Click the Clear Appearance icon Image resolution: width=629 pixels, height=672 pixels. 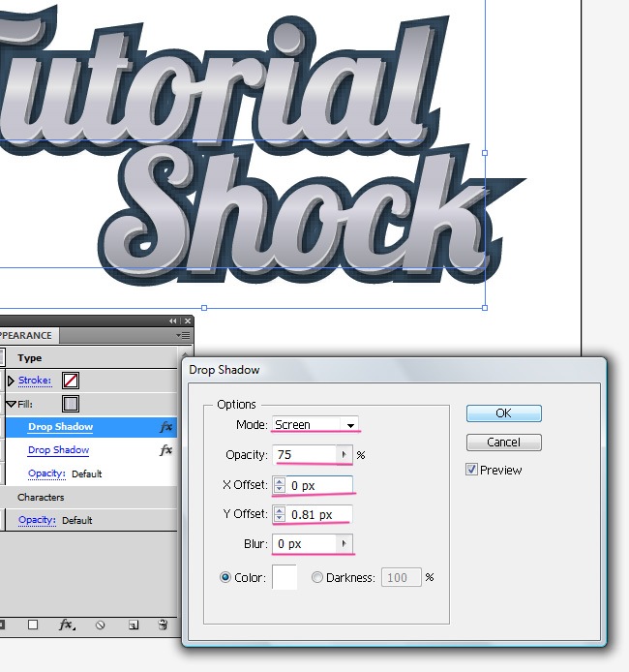pos(101,626)
